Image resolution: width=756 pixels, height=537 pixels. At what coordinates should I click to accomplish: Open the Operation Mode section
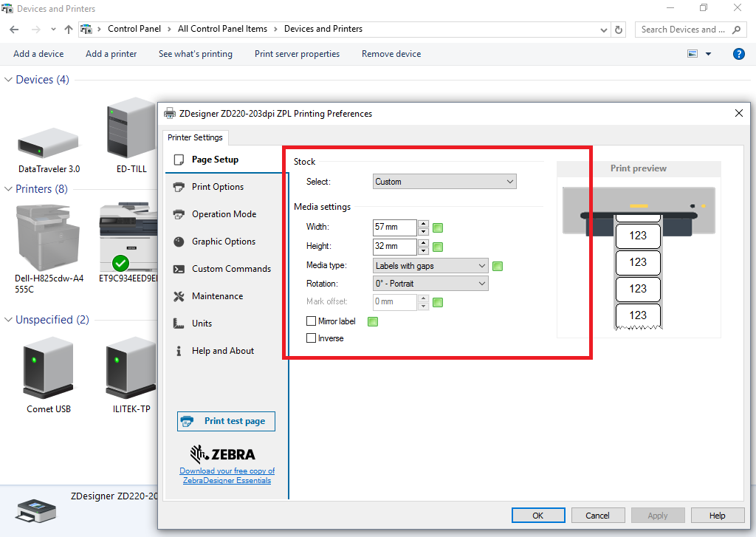pos(224,214)
